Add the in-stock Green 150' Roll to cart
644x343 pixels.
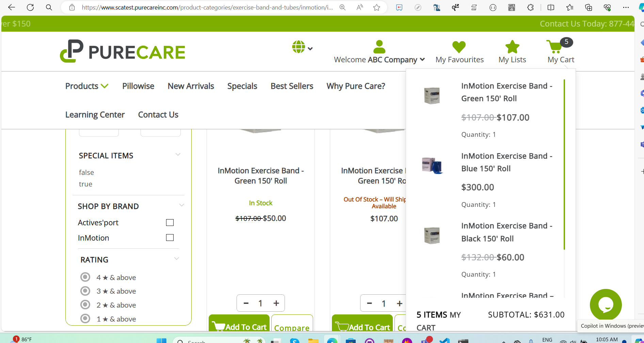click(239, 327)
